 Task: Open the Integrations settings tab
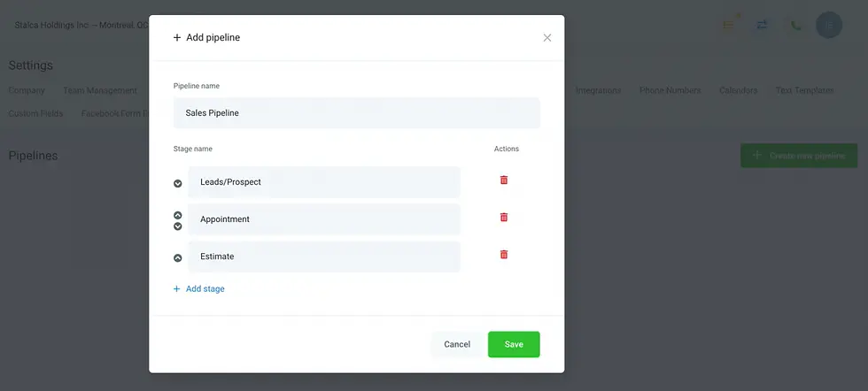tap(599, 90)
